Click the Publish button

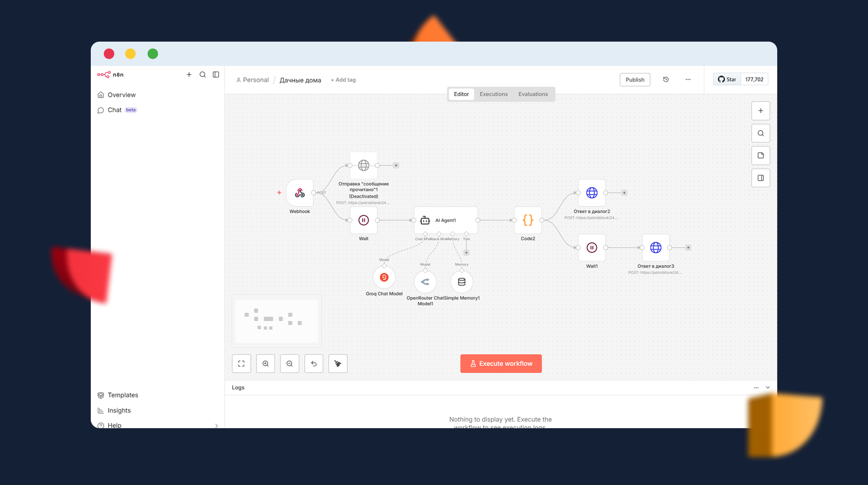[635, 80]
